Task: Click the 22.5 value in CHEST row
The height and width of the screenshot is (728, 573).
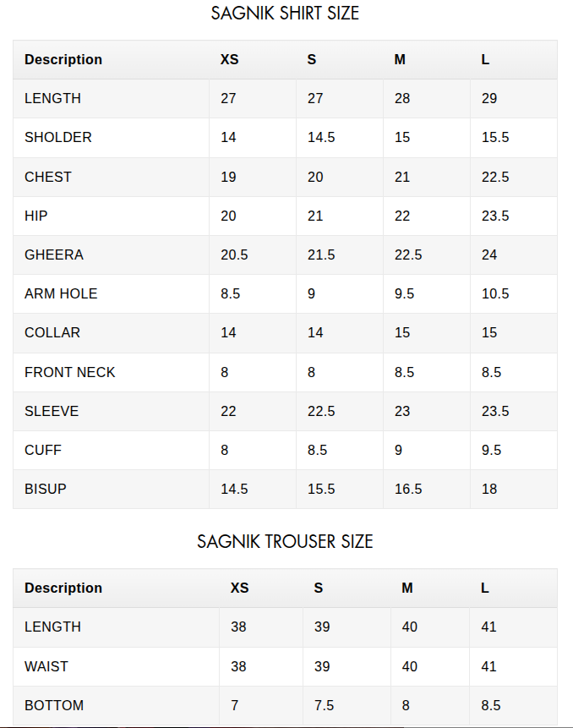Action: pyautogui.click(x=495, y=177)
